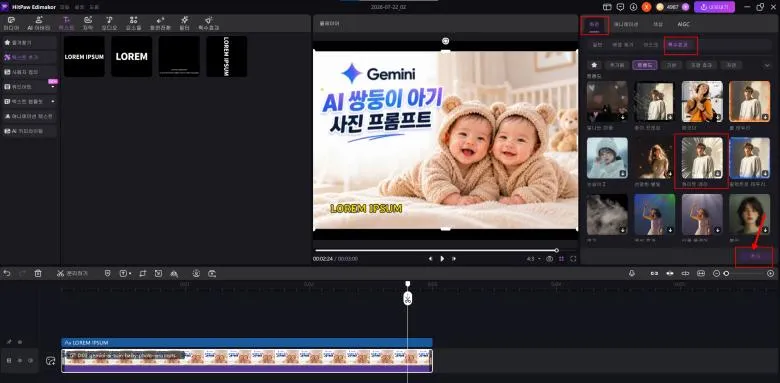The height and width of the screenshot is (383, 780).
Task: Step to previous frame in player
Action: (430, 259)
